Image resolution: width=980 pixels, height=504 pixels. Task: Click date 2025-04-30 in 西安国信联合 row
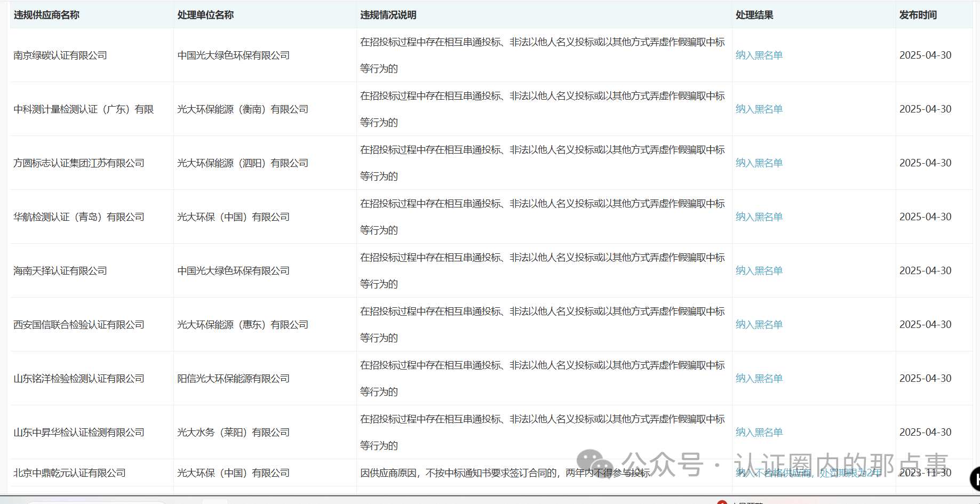[x=926, y=324]
